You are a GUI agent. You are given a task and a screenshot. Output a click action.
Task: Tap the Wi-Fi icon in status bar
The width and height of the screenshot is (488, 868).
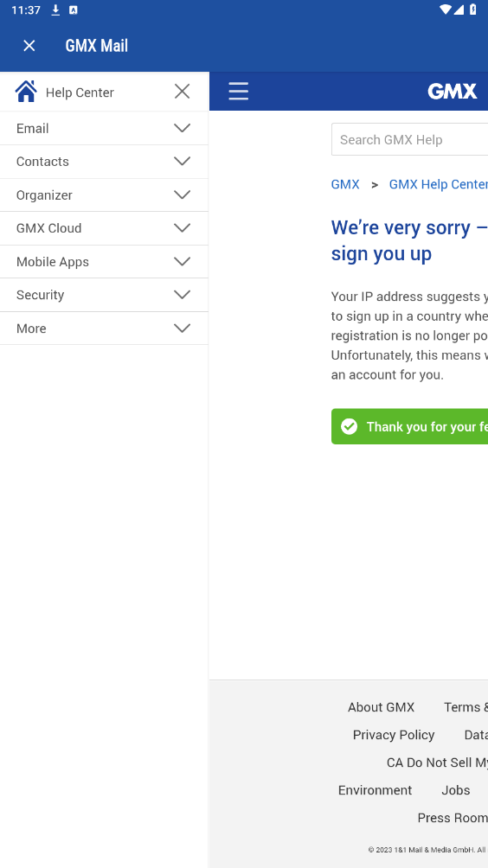pyautogui.click(x=446, y=10)
